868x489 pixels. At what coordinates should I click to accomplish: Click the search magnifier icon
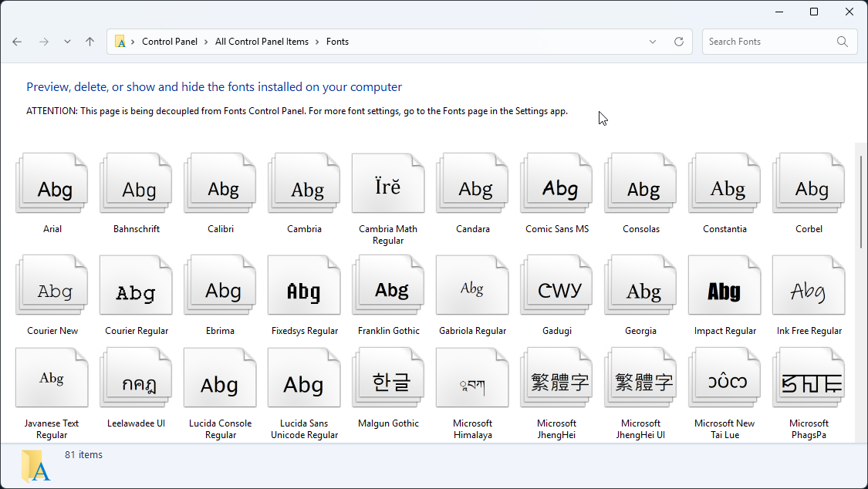point(842,42)
